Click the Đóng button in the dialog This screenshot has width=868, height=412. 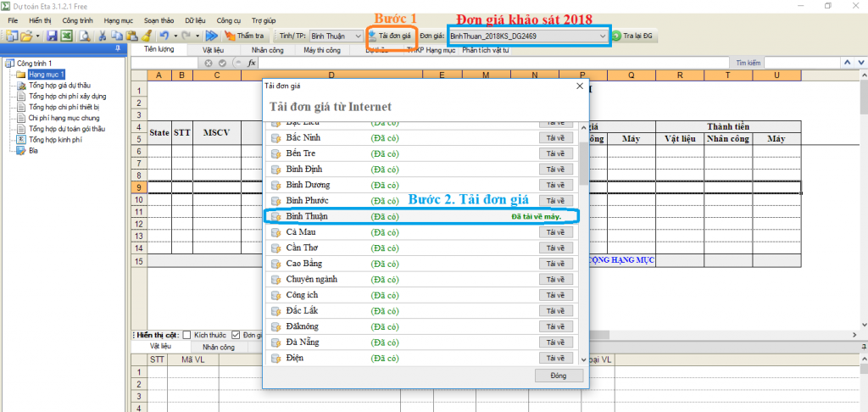(559, 376)
